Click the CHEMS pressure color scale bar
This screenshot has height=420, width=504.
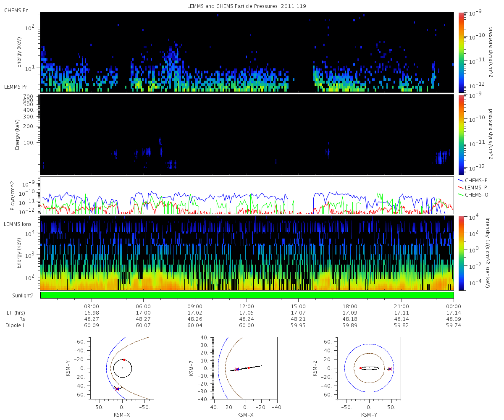coord(461,52)
